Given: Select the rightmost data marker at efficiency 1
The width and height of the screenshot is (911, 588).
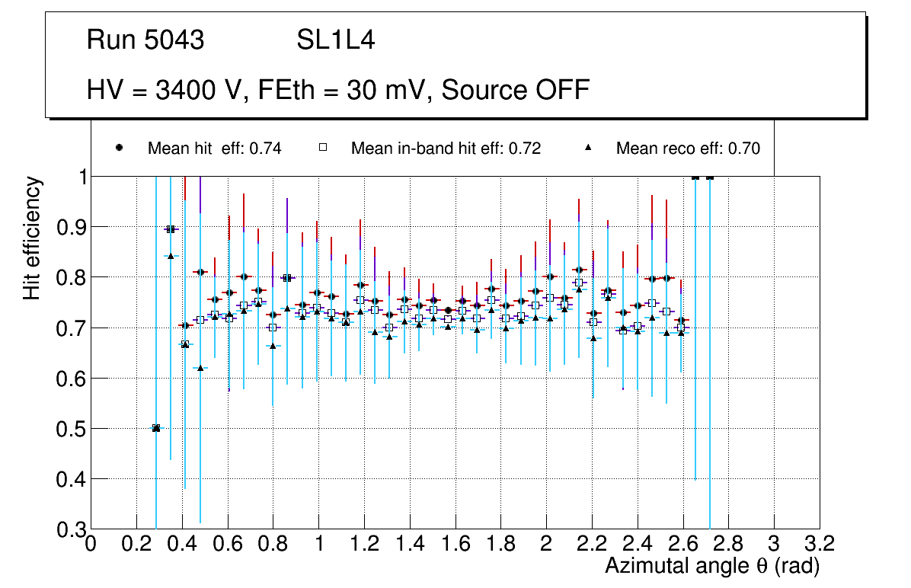Looking at the screenshot, I should pos(710,177).
